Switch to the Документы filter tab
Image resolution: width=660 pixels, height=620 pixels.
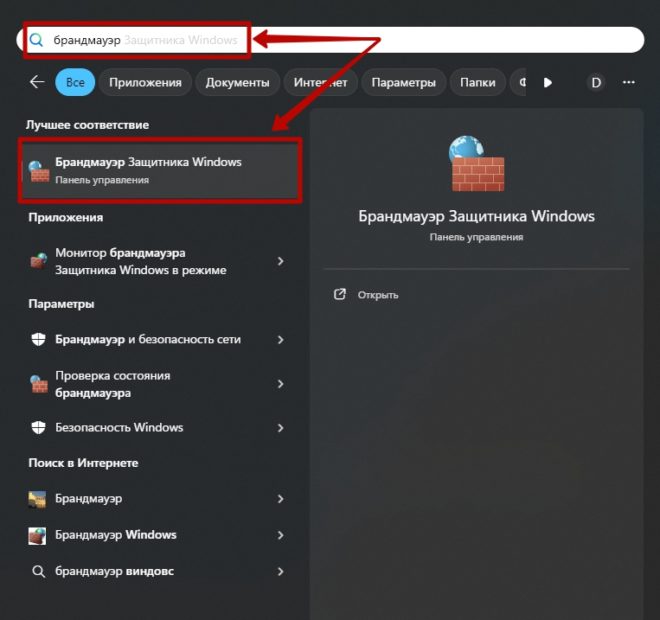pos(237,82)
